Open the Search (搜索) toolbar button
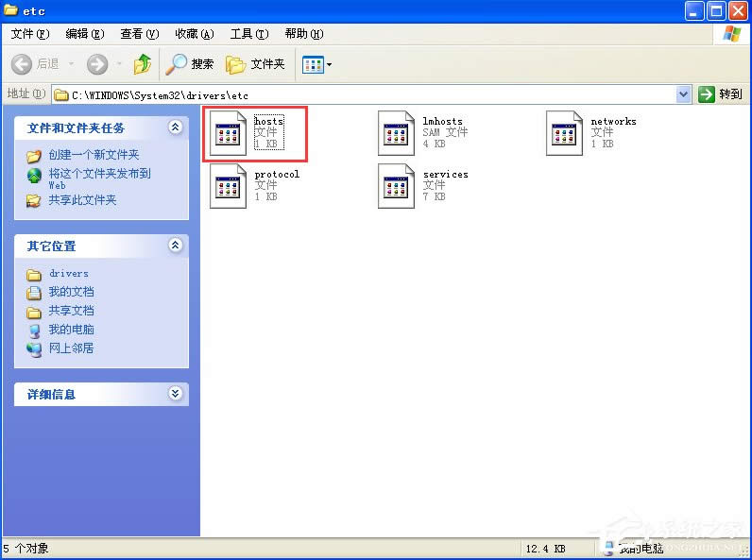 point(190,64)
